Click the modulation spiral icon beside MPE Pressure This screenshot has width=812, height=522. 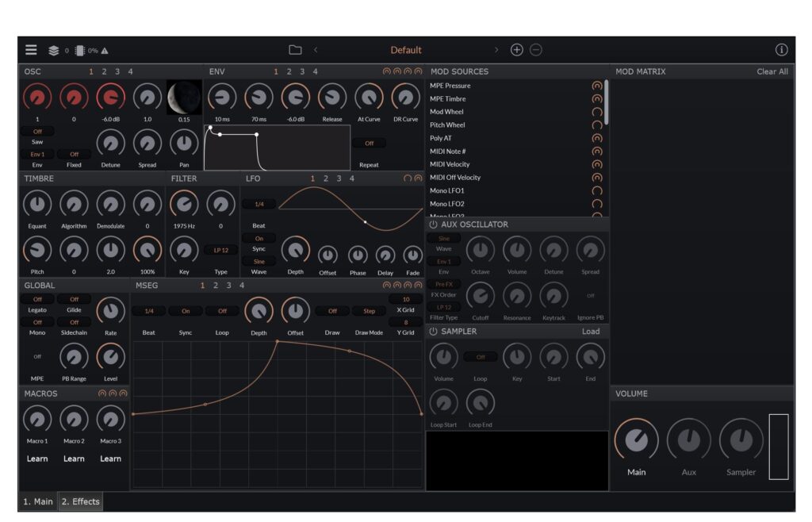point(598,85)
